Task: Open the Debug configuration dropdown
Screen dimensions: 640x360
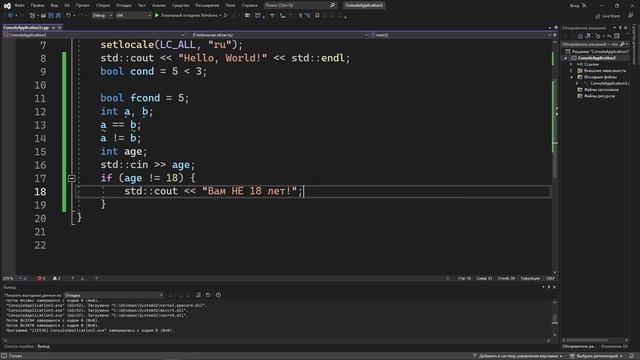Action: (x=102, y=16)
